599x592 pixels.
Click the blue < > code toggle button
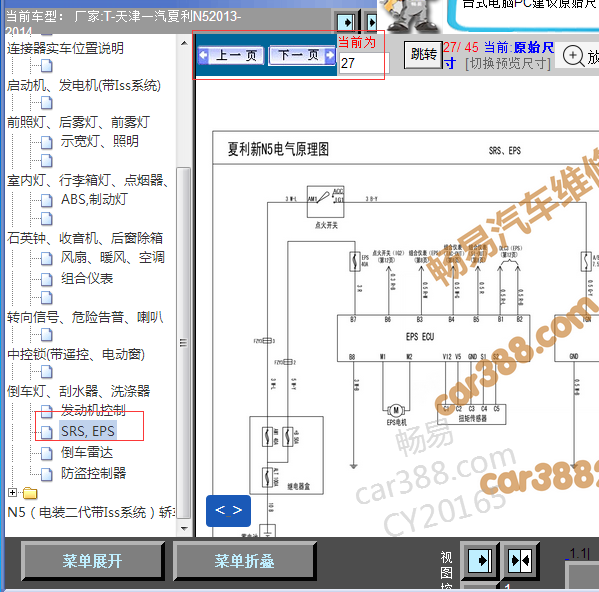228,511
